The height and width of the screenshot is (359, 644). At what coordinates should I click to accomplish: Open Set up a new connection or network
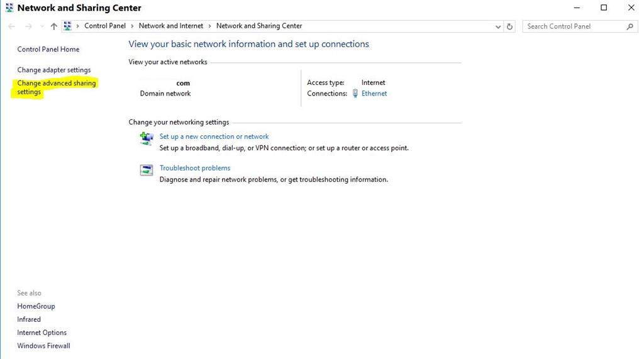pos(214,136)
